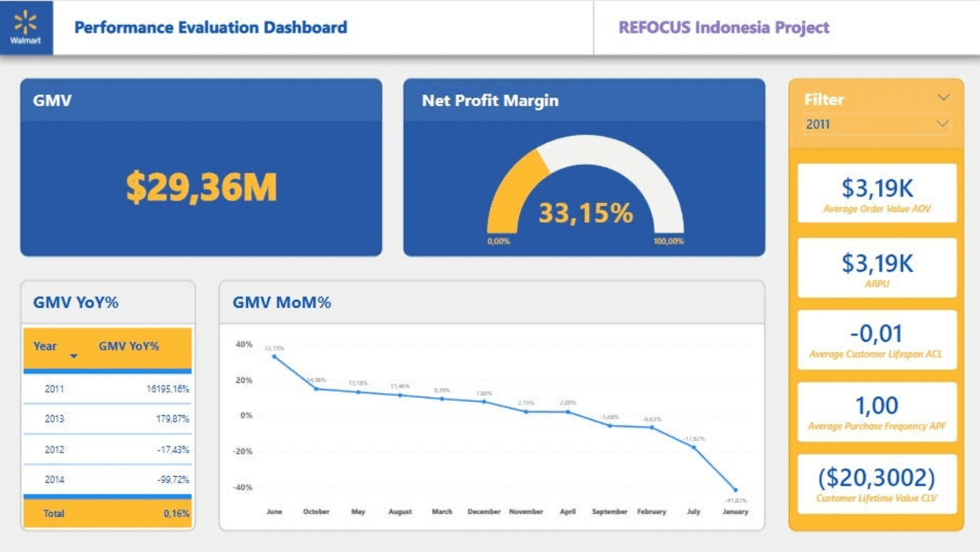Click the Customer Lifetime Value CLV card
The width and height of the screenshot is (980, 552).
click(877, 484)
